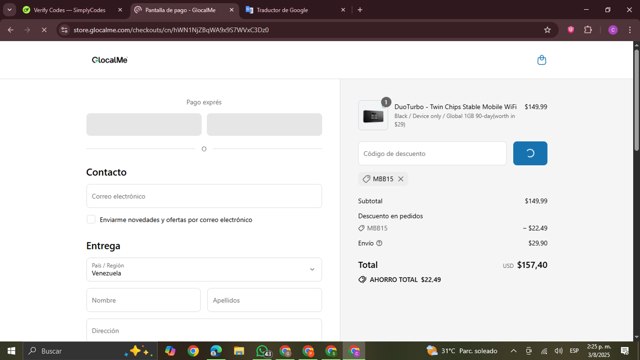This screenshot has height=360, width=640.
Task: Click the Total amount $157,40
Action: coord(532,265)
